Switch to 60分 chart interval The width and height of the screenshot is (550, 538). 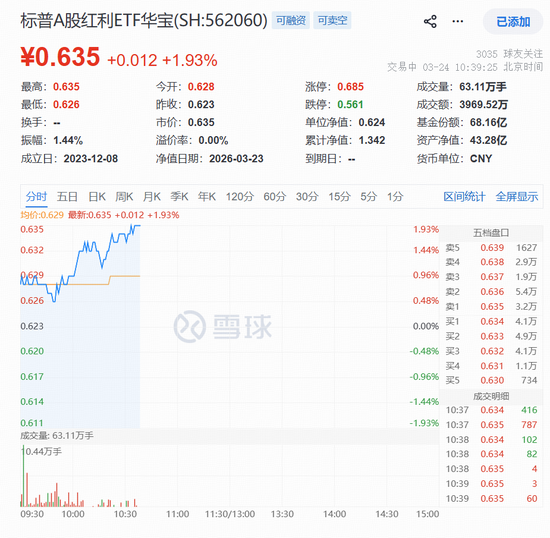coord(275,196)
